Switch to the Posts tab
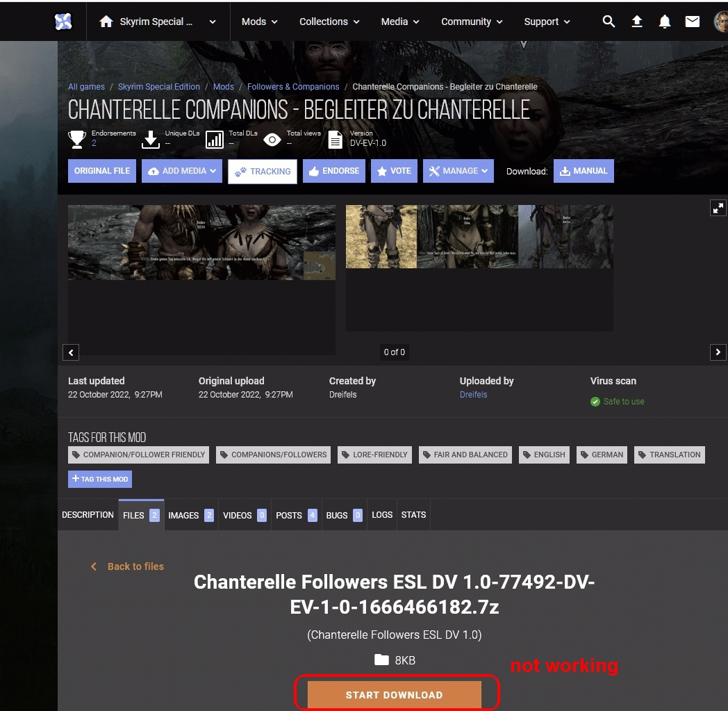This screenshot has height=711, width=728. pyautogui.click(x=295, y=515)
